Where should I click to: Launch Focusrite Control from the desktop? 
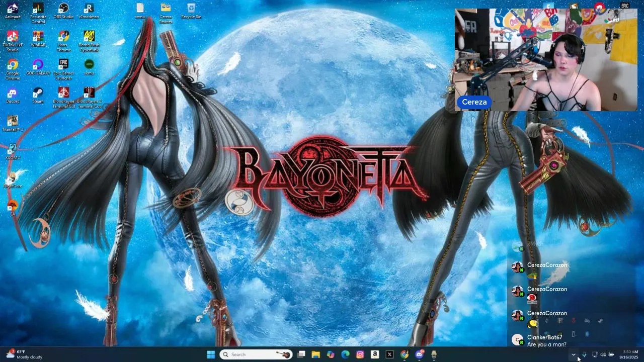click(38, 13)
